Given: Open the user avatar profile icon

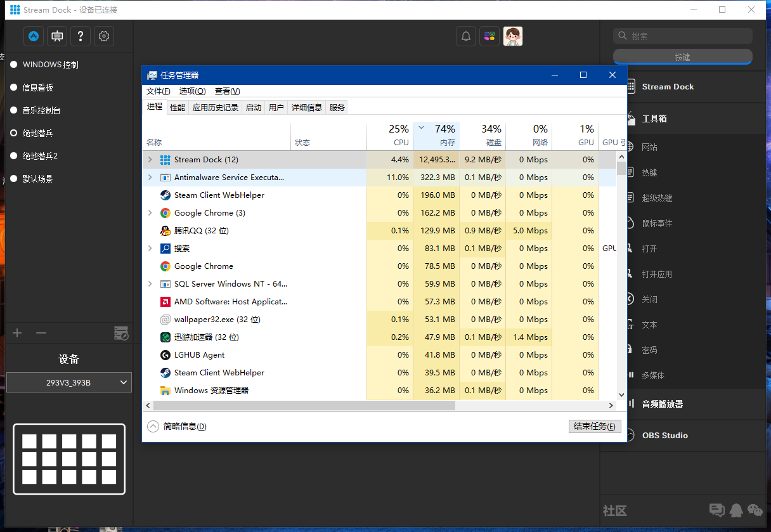Looking at the screenshot, I should coord(512,36).
